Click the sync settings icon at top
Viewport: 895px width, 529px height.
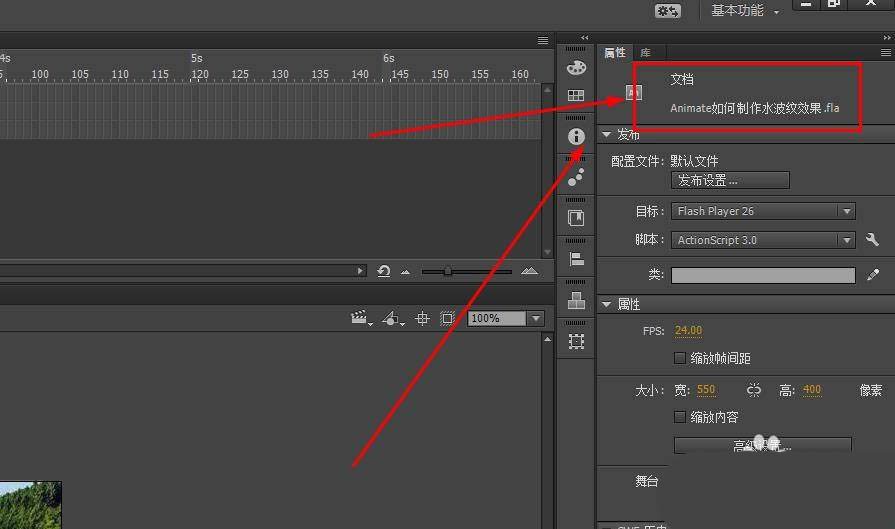coord(667,11)
